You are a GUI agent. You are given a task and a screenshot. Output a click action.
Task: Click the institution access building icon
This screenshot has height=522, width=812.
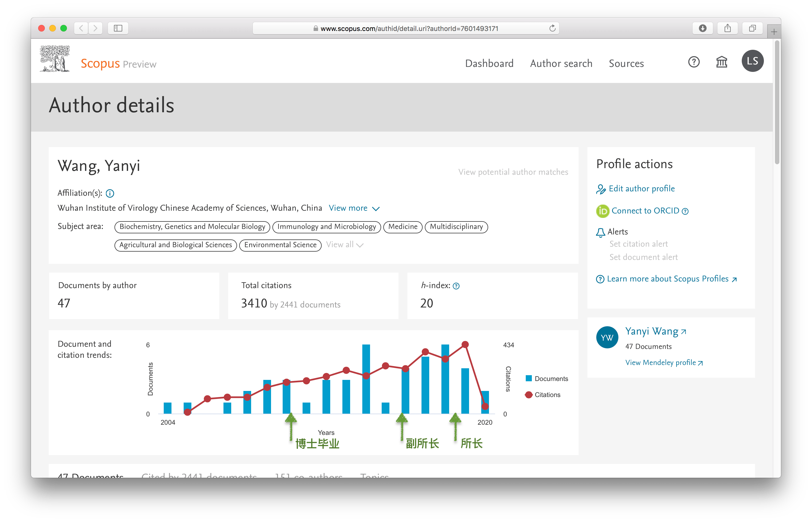click(x=722, y=62)
